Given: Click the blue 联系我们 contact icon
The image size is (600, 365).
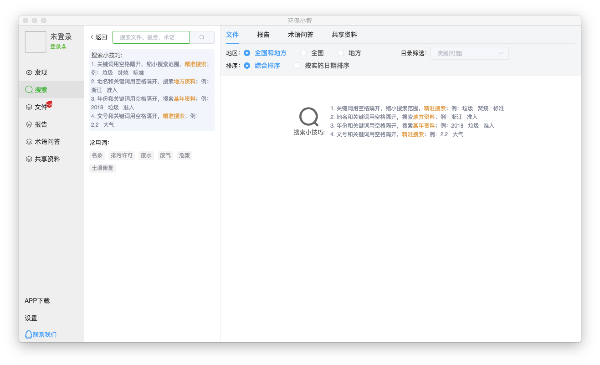Looking at the screenshot, I should 28,334.
